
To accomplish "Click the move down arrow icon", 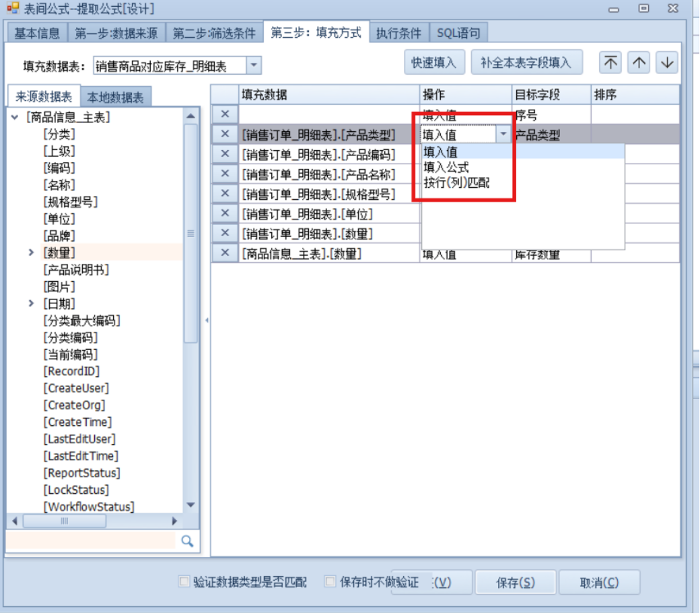I will pos(666,63).
